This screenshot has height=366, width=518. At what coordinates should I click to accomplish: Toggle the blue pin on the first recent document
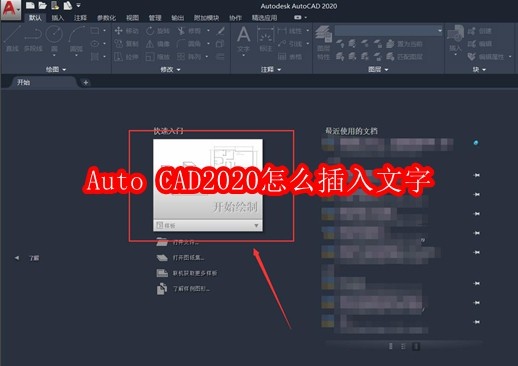click(x=476, y=143)
